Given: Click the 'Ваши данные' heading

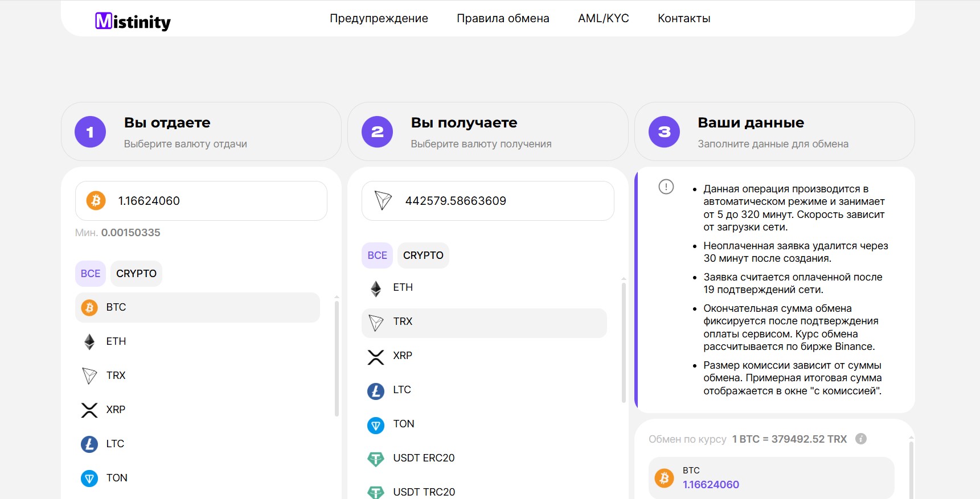Looking at the screenshot, I should [751, 122].
